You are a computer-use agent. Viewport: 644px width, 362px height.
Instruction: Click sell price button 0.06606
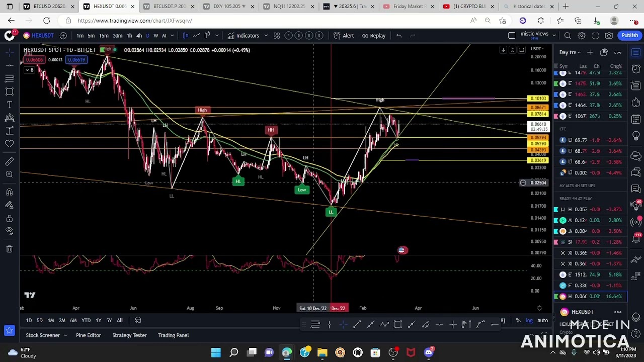coord(35,60)
